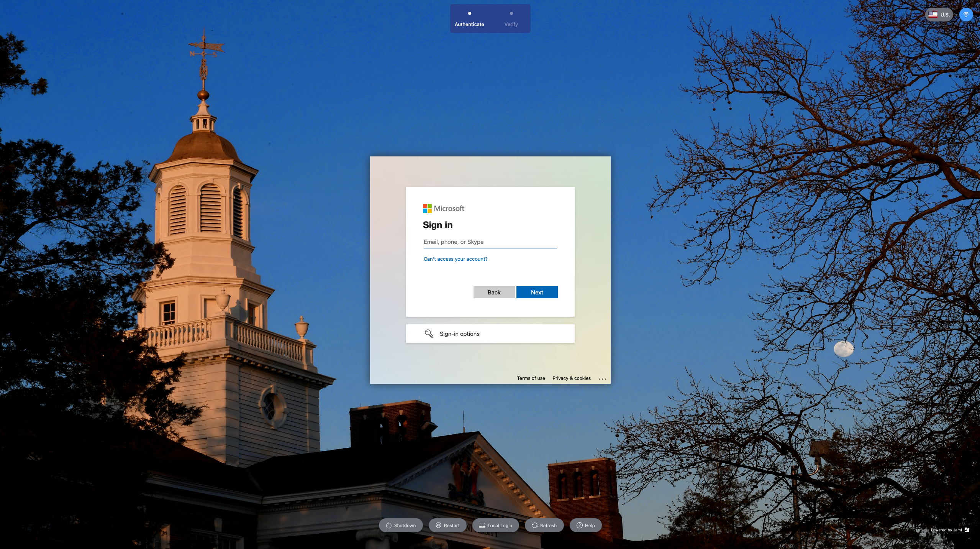980x549 pixels.
Task: Open the Can't access your account link
Action: point(455,259)
